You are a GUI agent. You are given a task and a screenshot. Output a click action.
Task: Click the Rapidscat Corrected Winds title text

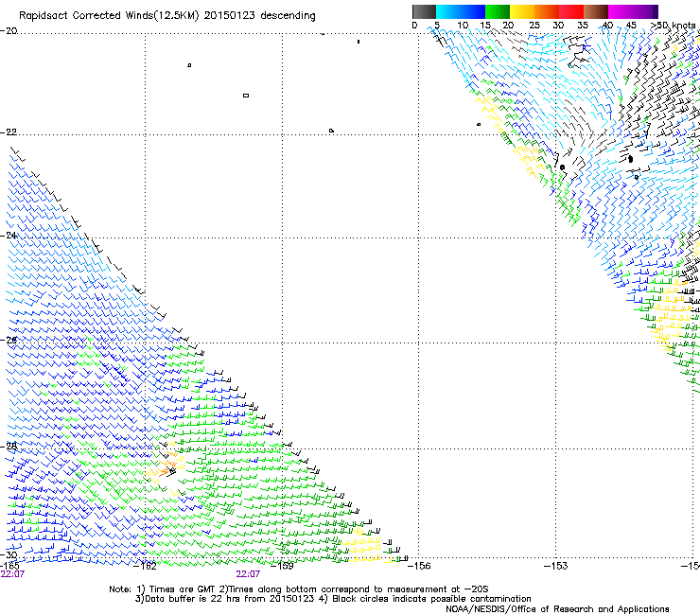tap(167, 16)
